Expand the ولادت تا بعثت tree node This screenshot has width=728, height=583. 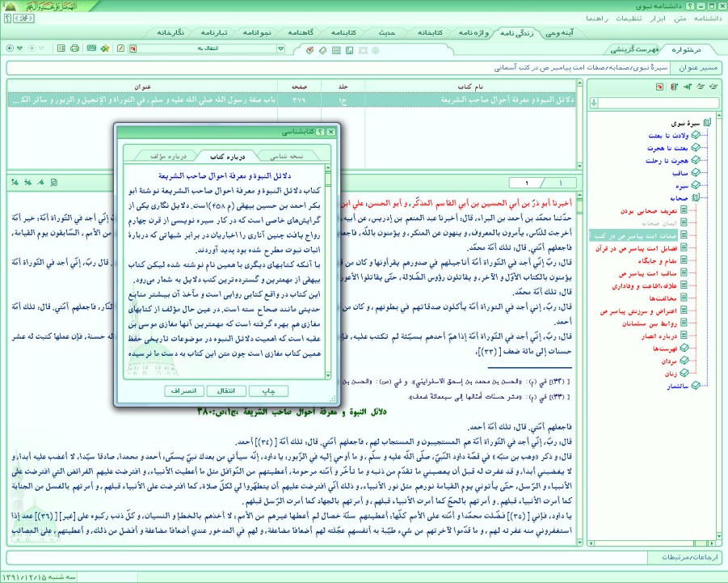coord(696,135)
